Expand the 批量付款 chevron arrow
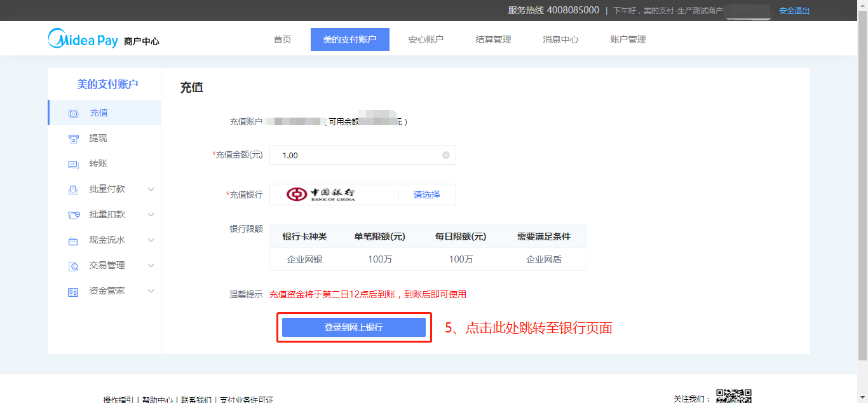The width and height of the screenshot is (868, 403). [151, 189]
